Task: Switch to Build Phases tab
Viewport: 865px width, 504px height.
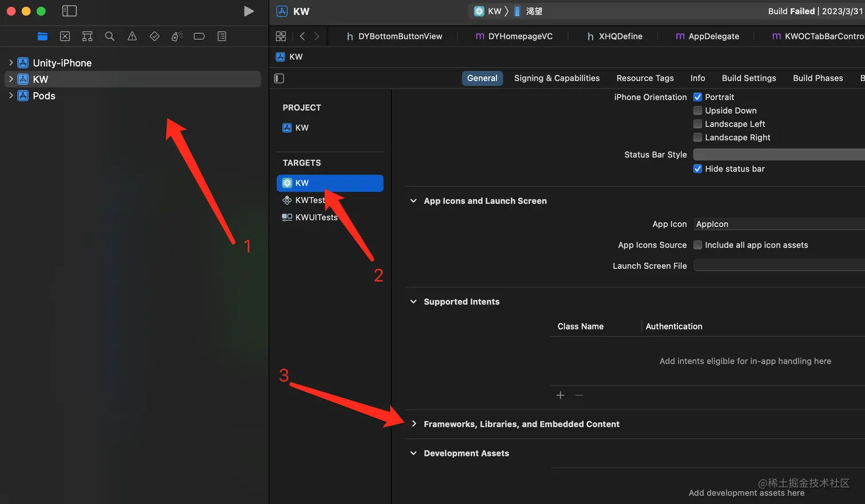Action: click(818, 78)
